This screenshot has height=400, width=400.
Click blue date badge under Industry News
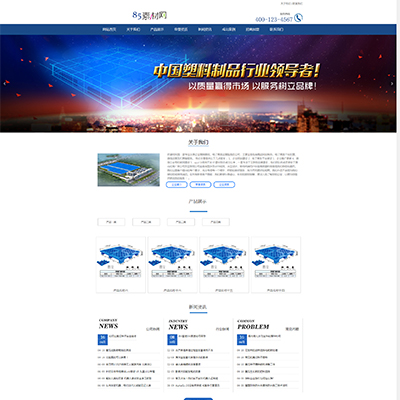point(172,340)
